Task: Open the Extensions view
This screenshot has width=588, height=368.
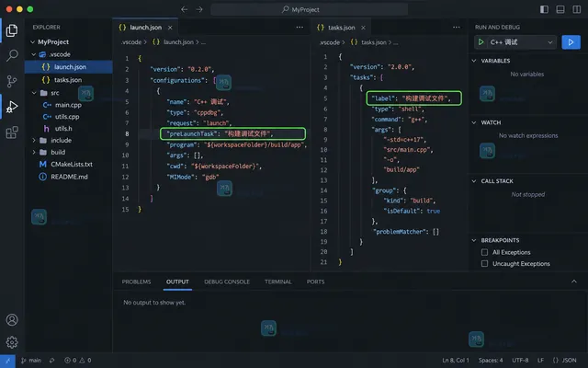Action: coord(12,132)
